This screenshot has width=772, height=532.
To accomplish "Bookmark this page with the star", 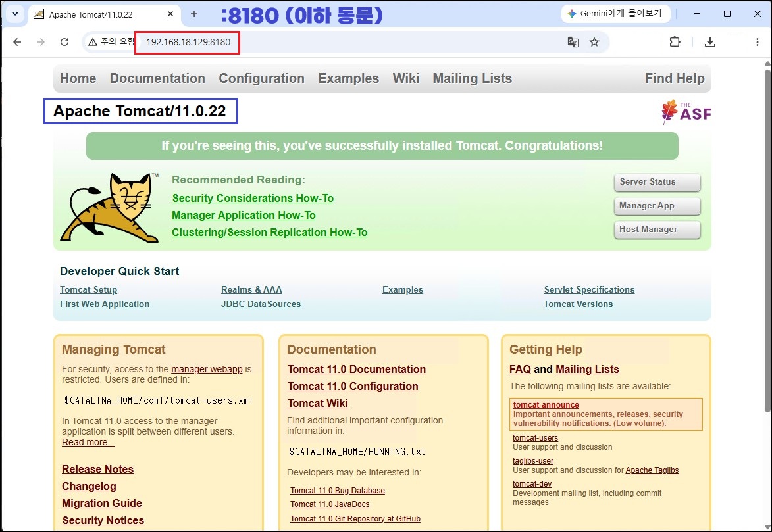I will [594, 42].
